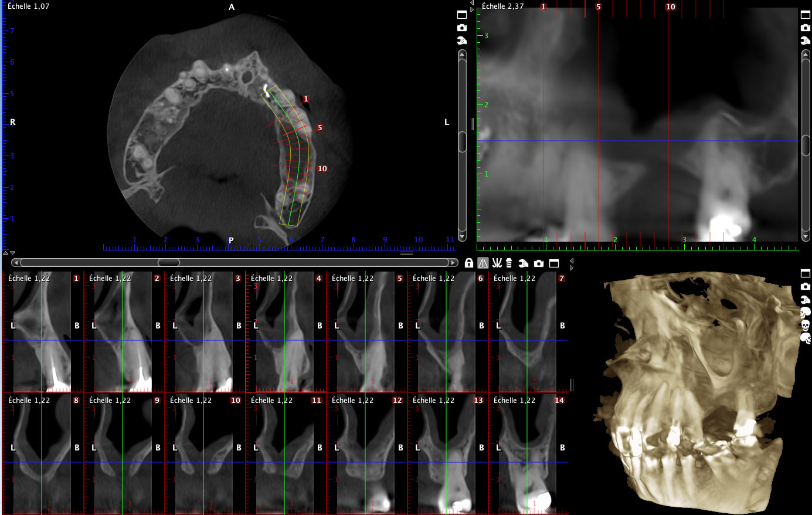The height and width of the screenshot is (515, 812).
Task: Toggle the front-facing skull view in 3D panel
Action: pos(806,325)
